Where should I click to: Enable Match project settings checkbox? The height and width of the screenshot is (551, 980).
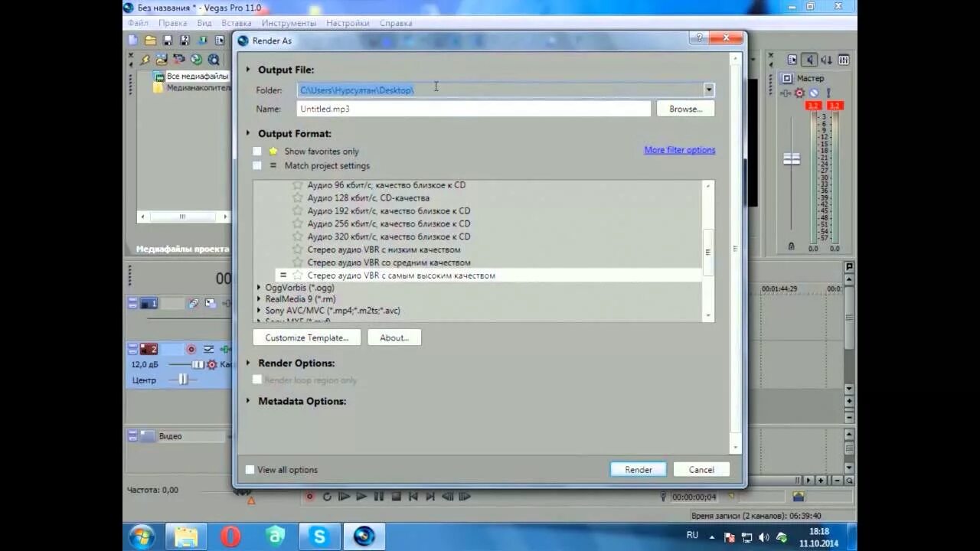pyautogui.click(x=257, y=165)
